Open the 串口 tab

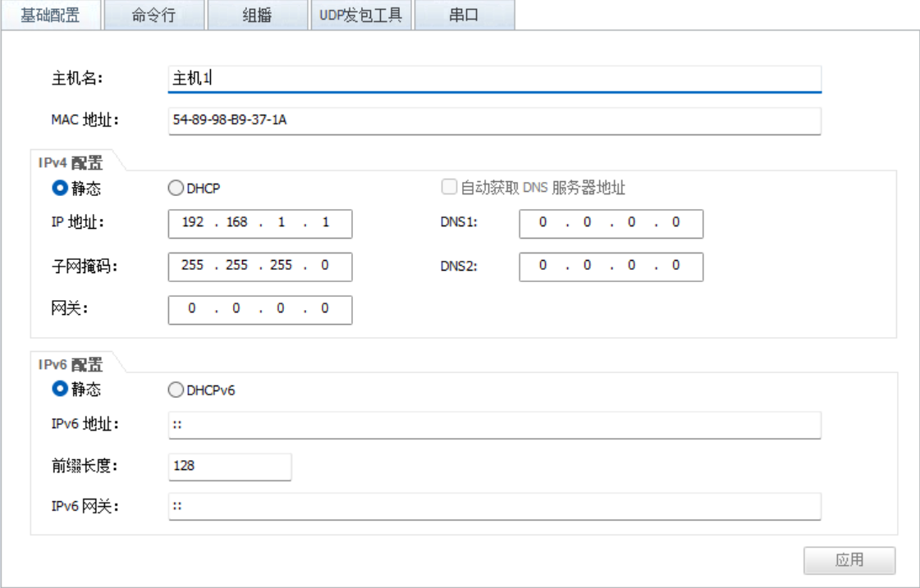[x=465, y=15]
